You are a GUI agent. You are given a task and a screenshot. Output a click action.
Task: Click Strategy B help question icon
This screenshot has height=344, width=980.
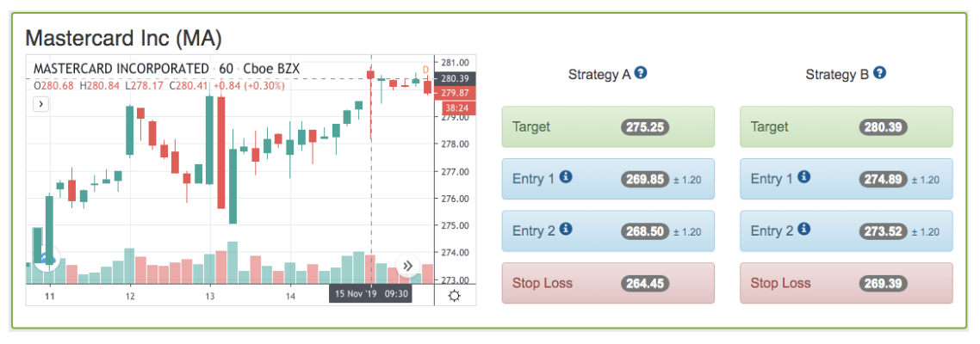(879, 74)
